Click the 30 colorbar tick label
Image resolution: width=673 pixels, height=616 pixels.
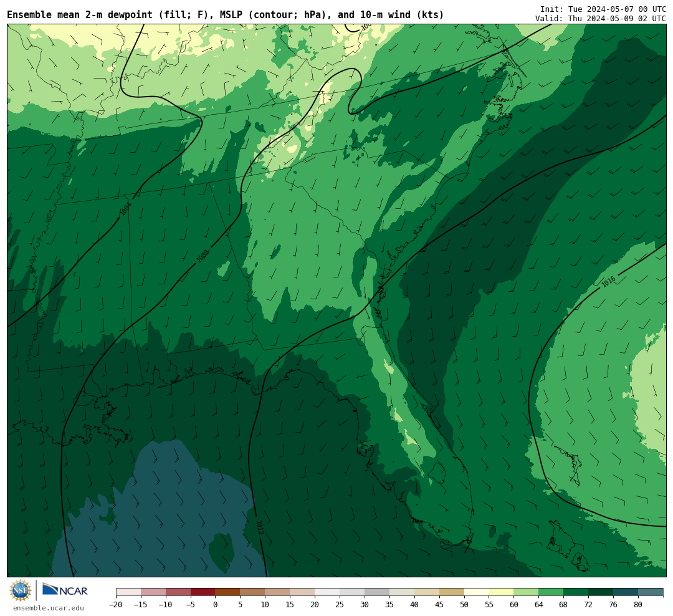click(365, 605)
